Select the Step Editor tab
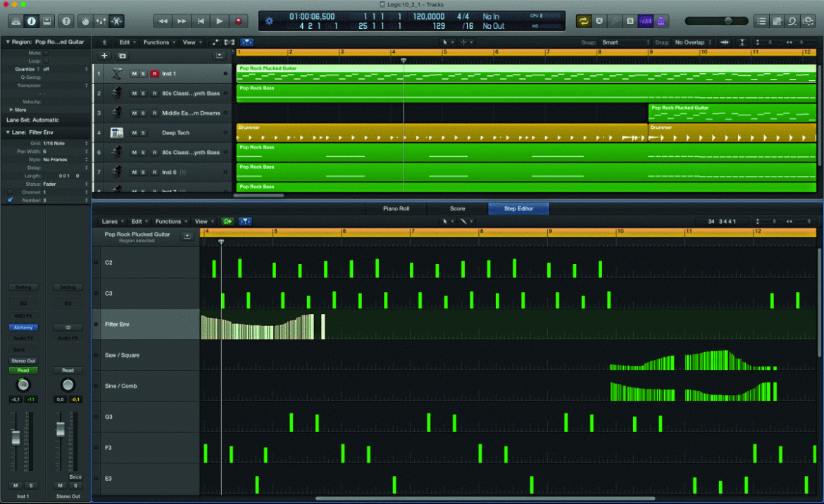The image size is (824, 504). tap(518, 208)
